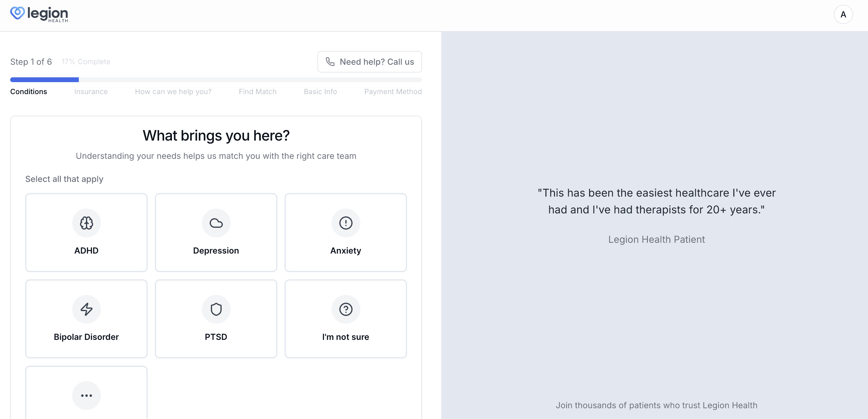This screenshot has width=868, height=419.
Task: Go to the Insurance step
Action: (91, 92)
